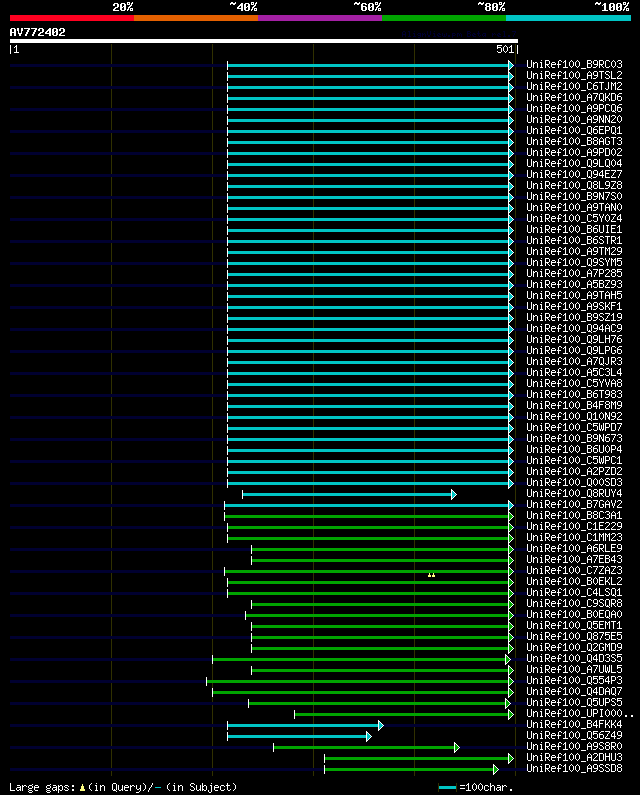Open hit UniRef100_A9TSL2

pos(574,76)
